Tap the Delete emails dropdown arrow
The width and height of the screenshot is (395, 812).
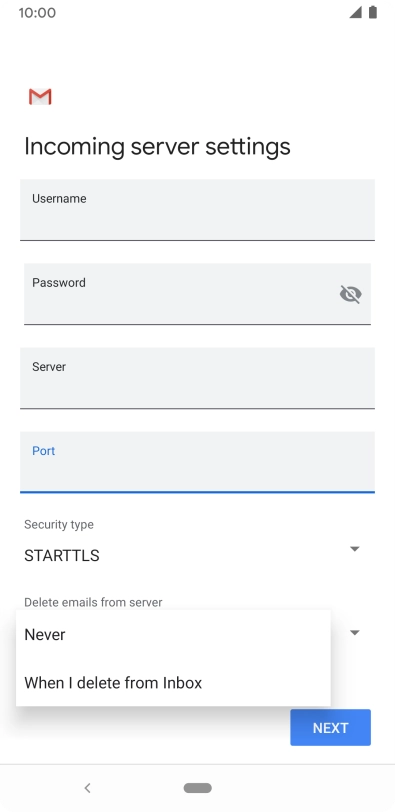[x=355, y=633]
